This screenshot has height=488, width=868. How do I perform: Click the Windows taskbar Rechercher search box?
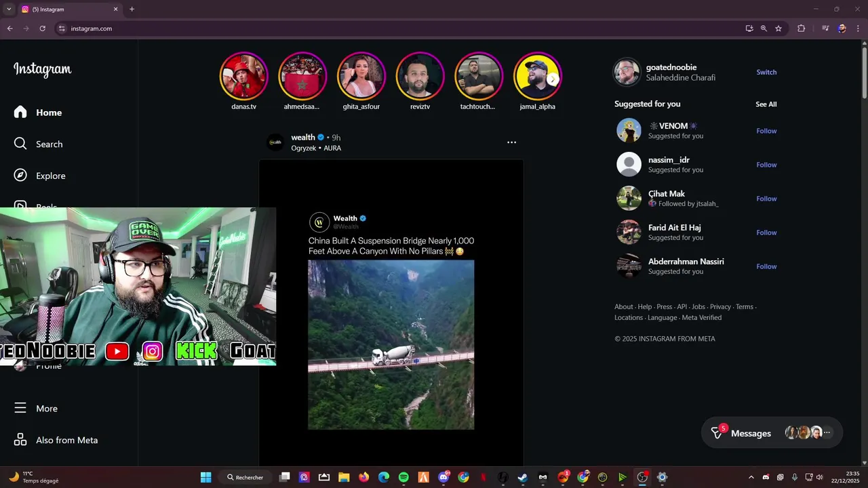tap(245, 477)
